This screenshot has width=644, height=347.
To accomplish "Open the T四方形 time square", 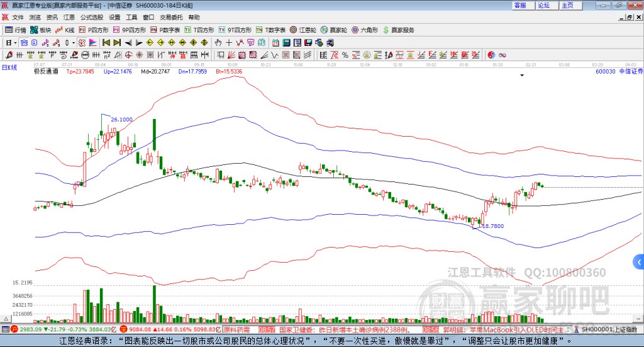I will (199, 30).
